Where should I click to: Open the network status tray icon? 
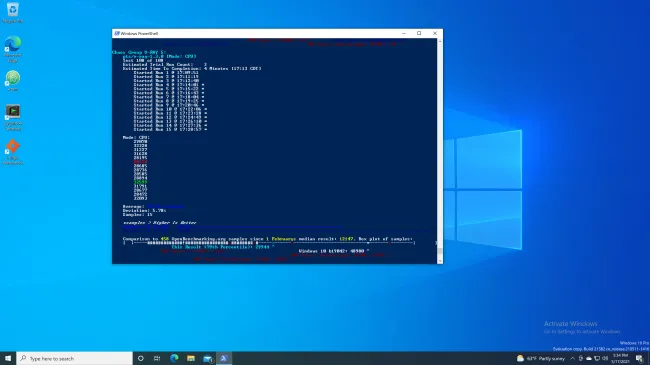pos(597,358)
